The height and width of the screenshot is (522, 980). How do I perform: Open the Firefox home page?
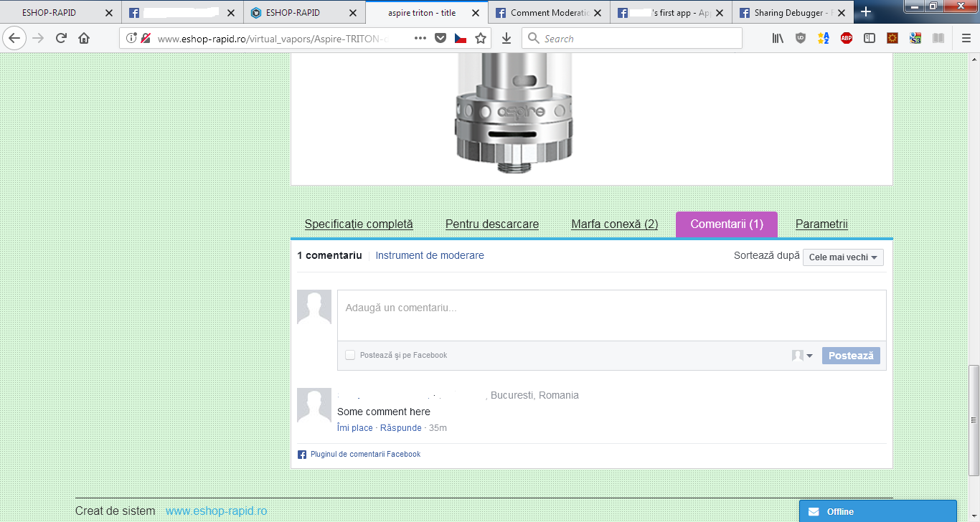(x=84, y=38)
